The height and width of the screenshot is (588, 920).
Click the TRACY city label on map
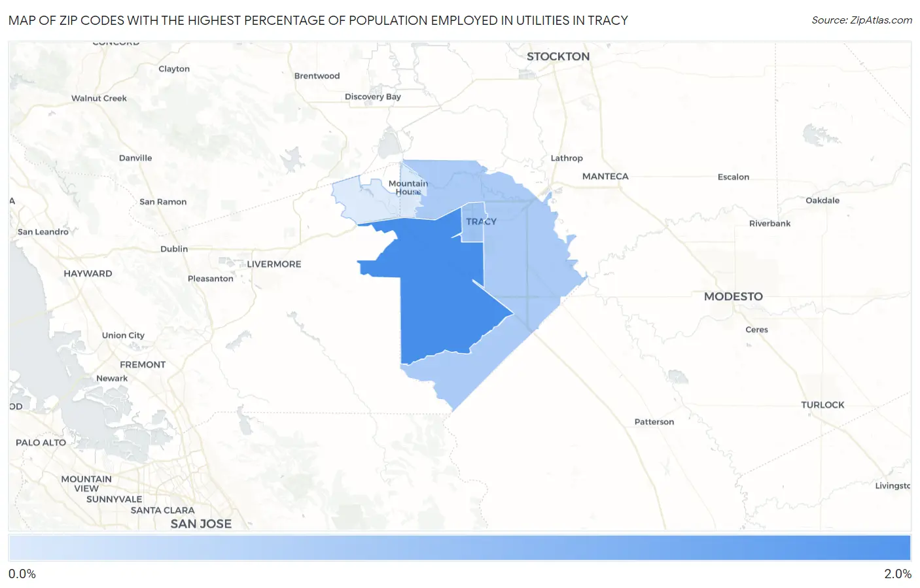click(x=481, y=222)
